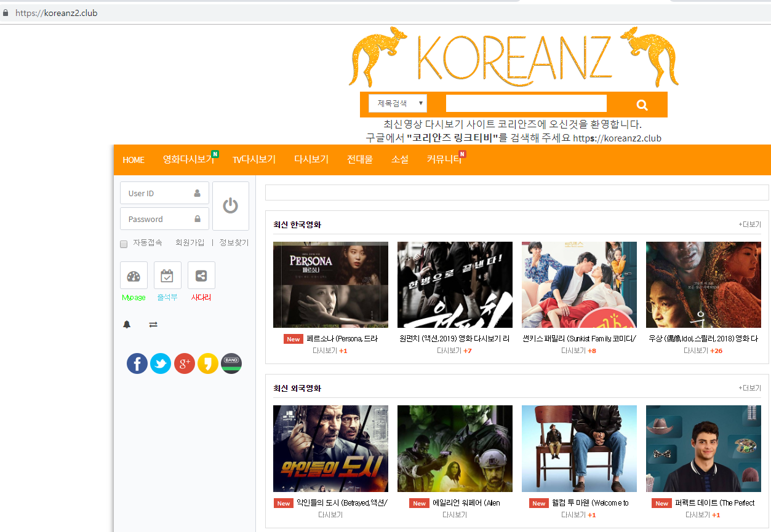Click 다시보기 +8 under 썬키스 패밀리
The height and width of the screenshot is (532, 771).
[x=578, y=351]
